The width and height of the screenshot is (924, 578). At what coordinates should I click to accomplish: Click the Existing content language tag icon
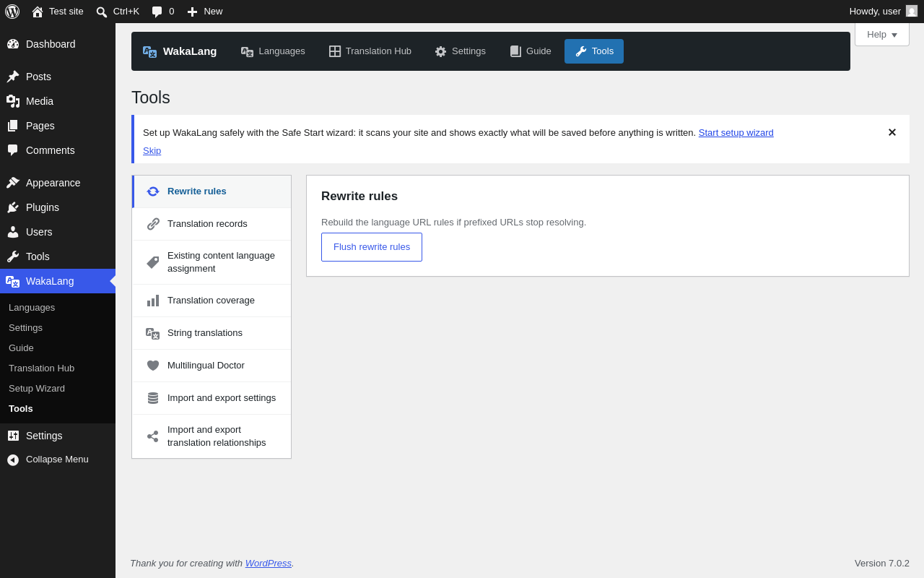[153, 262]
